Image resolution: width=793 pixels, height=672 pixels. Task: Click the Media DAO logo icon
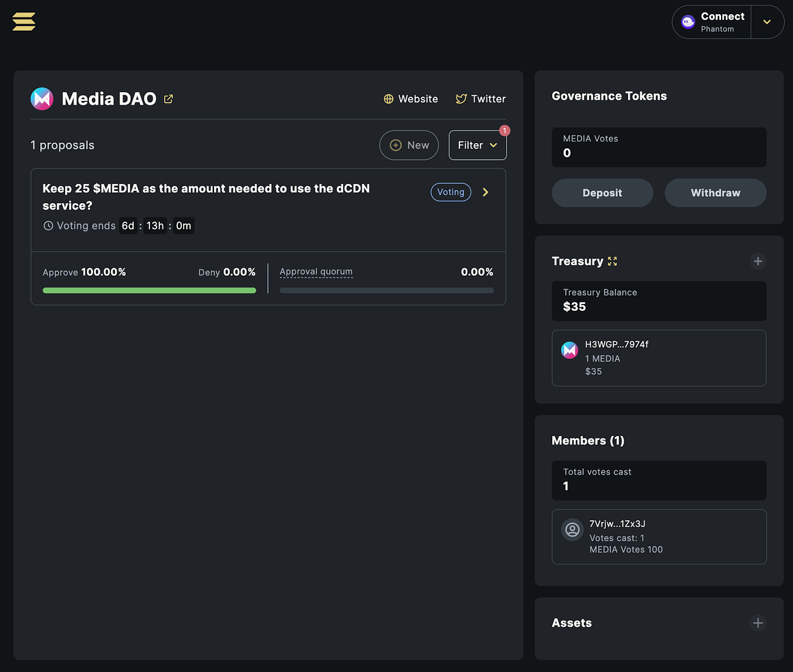coord(42,99)
